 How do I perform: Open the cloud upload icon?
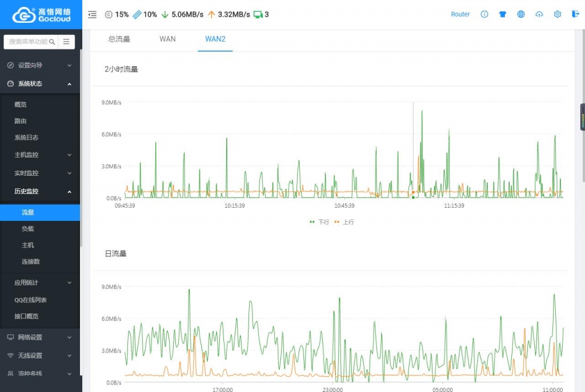tap(539, 14)
